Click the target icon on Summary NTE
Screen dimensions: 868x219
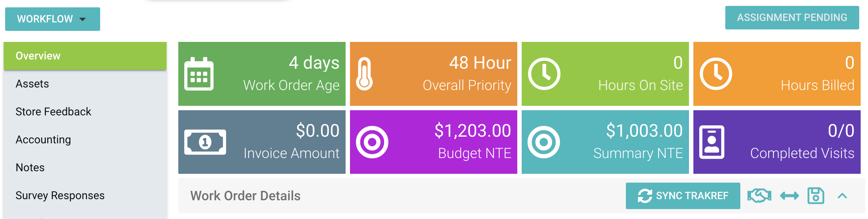click(x=544, y=142)
